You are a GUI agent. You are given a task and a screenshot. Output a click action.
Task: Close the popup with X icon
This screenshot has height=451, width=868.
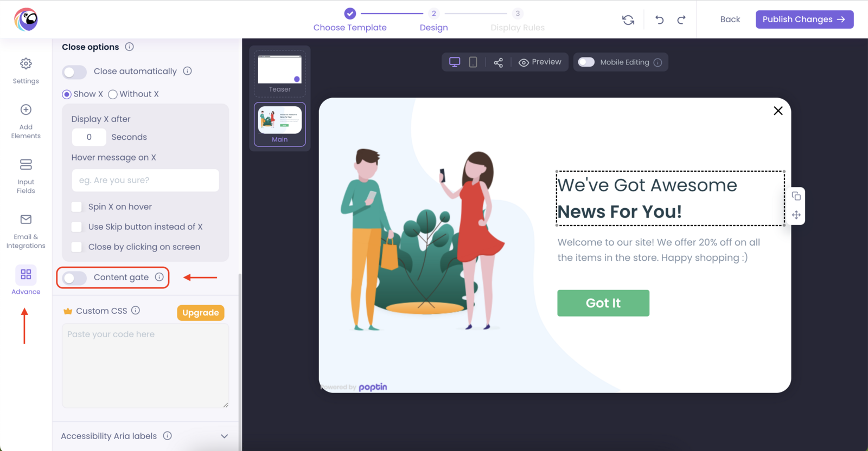pyautogui.click(x=778, y=111)
